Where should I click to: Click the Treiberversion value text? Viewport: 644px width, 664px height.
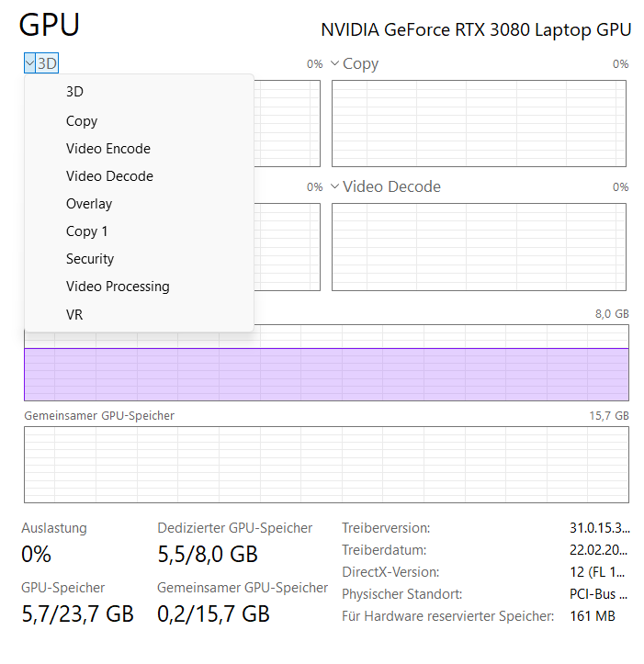point(599,528)
